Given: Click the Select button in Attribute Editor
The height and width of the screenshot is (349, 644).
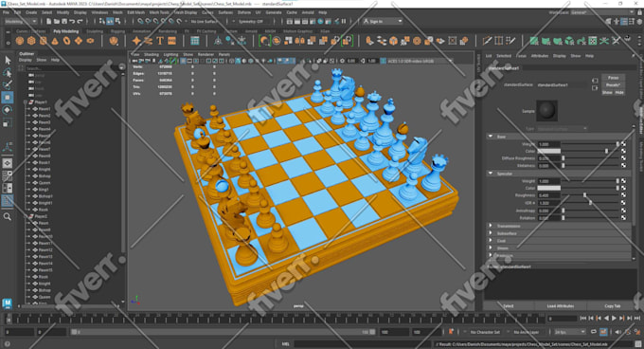Looking at the screenshot, I should (x=509, y=306).
